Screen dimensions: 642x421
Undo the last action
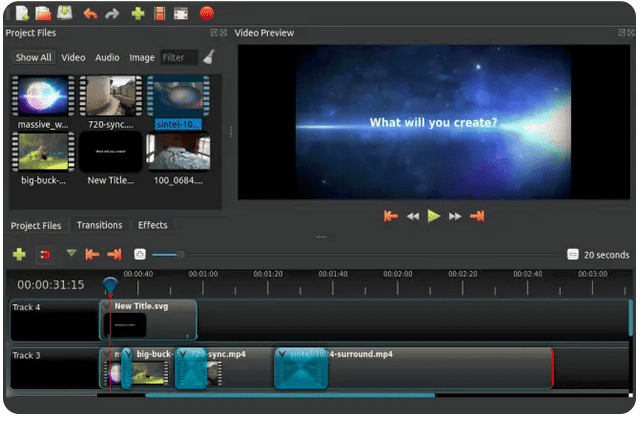coord(90,14)
